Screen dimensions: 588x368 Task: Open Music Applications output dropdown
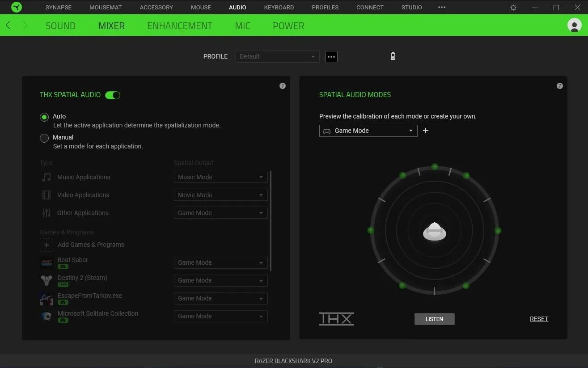(x=221, y=177)
